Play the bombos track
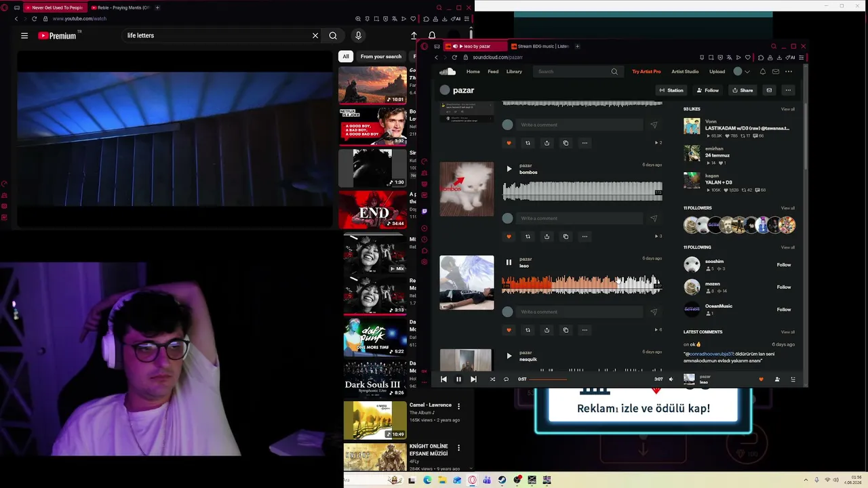Screen dimensions: 868x488 click(509, 169)
